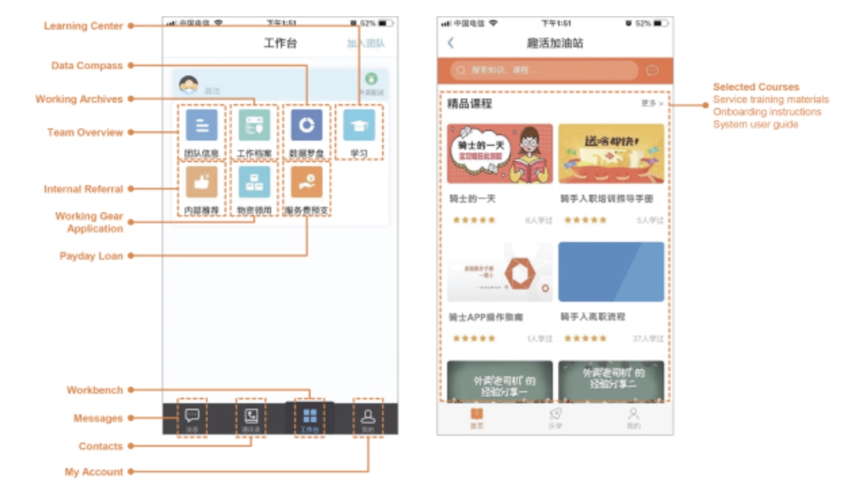The image size is (868, 490).
Task: Open the 骑士APP操作指南 course thumbnail
Action: tap(500, 272)
